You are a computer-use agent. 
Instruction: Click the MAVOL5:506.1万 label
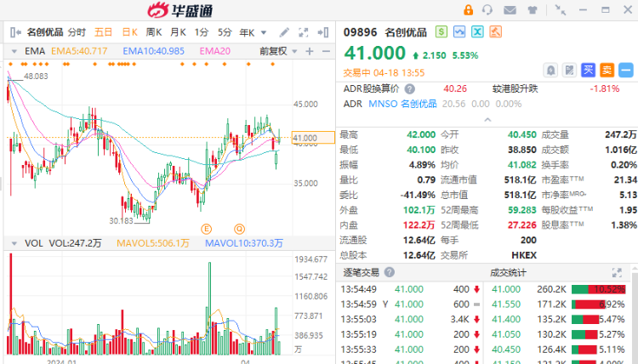[x=153, y=243]
